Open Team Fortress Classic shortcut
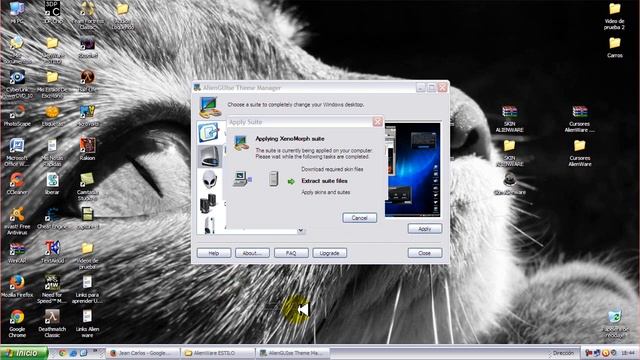Viewport: 640px width, 360px height. [x=87, y=15]
